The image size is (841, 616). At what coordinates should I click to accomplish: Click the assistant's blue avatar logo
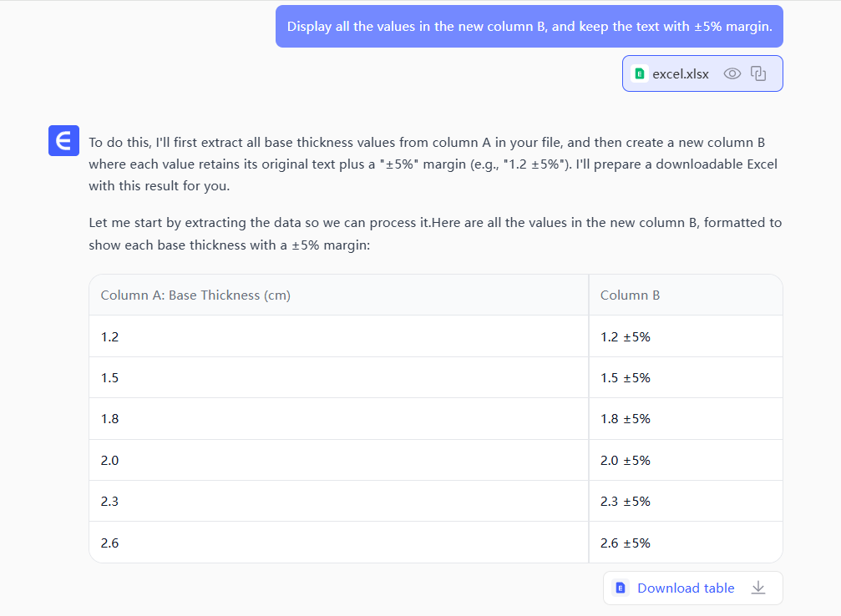(63, 141)
